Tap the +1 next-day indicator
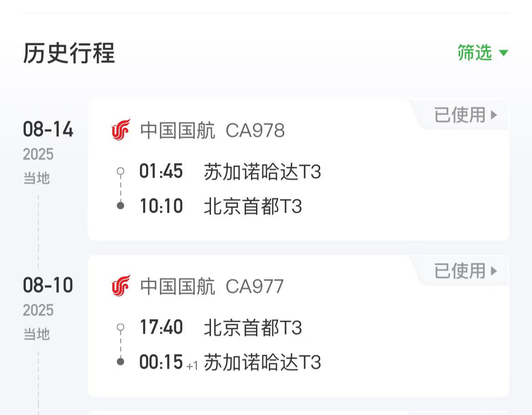This screenshot has width=532, height=415. [192, 365]
